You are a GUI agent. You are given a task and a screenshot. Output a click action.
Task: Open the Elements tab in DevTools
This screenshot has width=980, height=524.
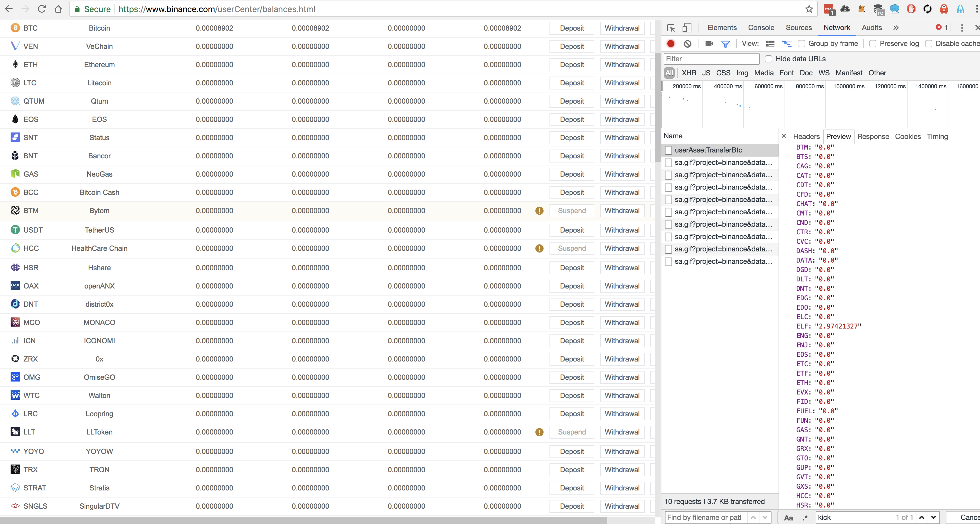(722, 28)
